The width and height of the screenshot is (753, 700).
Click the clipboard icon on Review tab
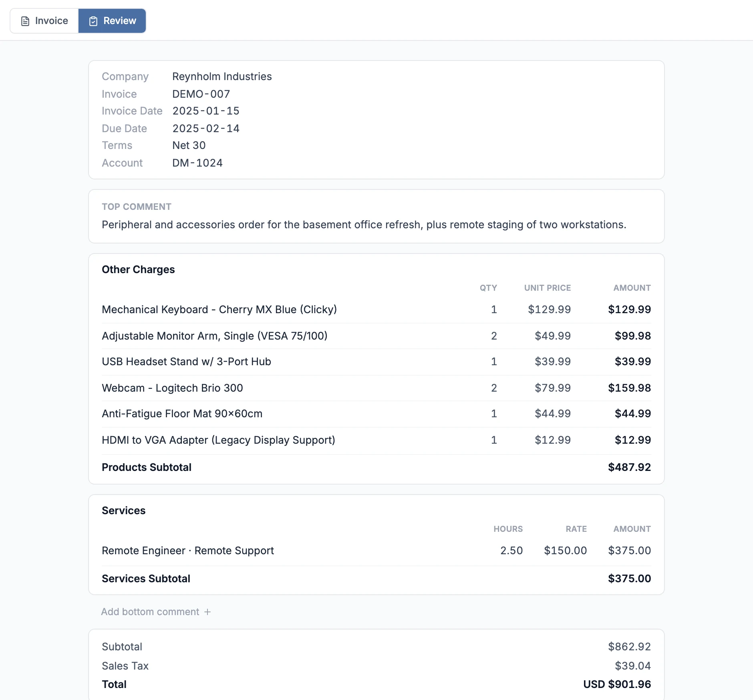pos(93,21)
